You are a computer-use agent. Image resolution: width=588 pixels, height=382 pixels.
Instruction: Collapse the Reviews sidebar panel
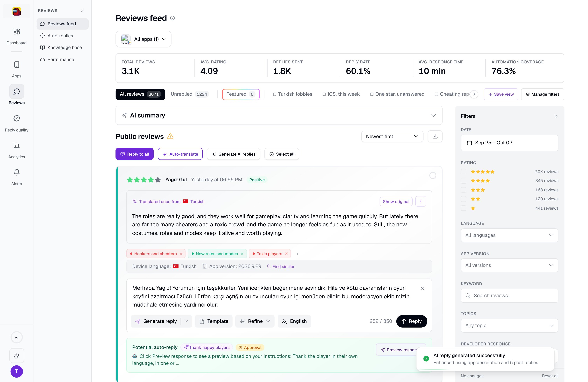pyautogui.click(x=82, y=11)
